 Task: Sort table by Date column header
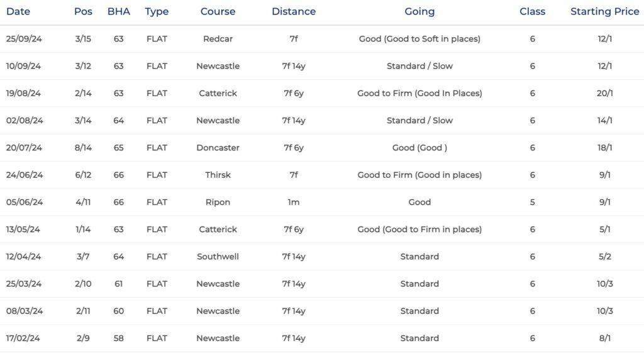point(18,11)
